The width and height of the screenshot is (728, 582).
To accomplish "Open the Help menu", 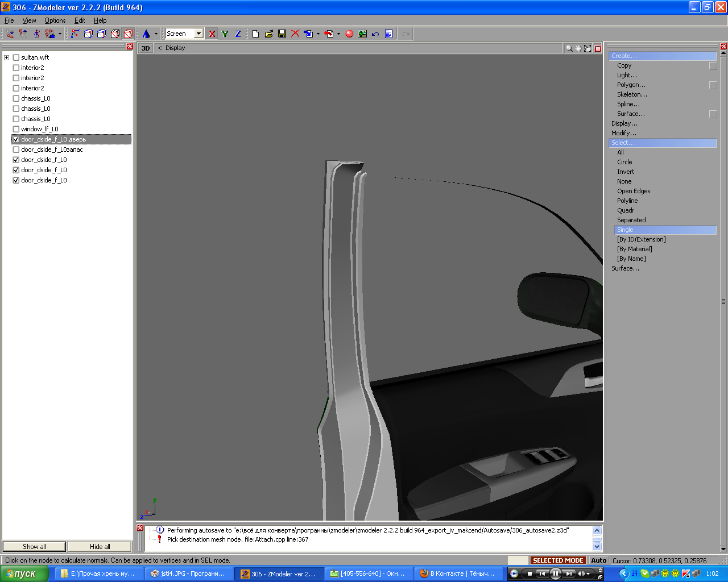I will [x=100, y=20].
